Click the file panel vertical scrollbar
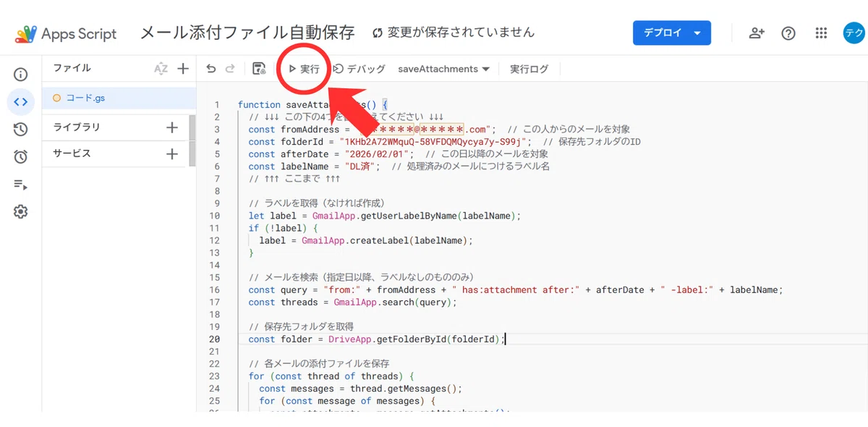 click(x=192, y=141)
